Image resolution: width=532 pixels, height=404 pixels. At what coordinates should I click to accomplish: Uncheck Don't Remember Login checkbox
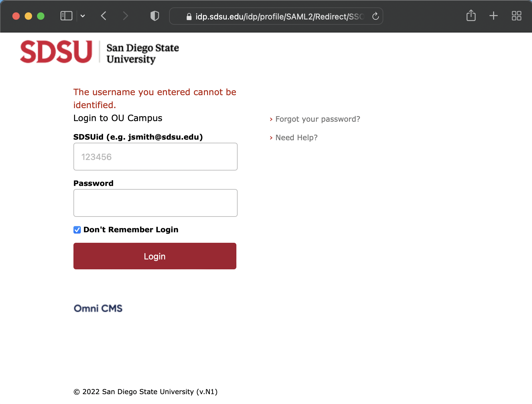click(x=77, y=230)
